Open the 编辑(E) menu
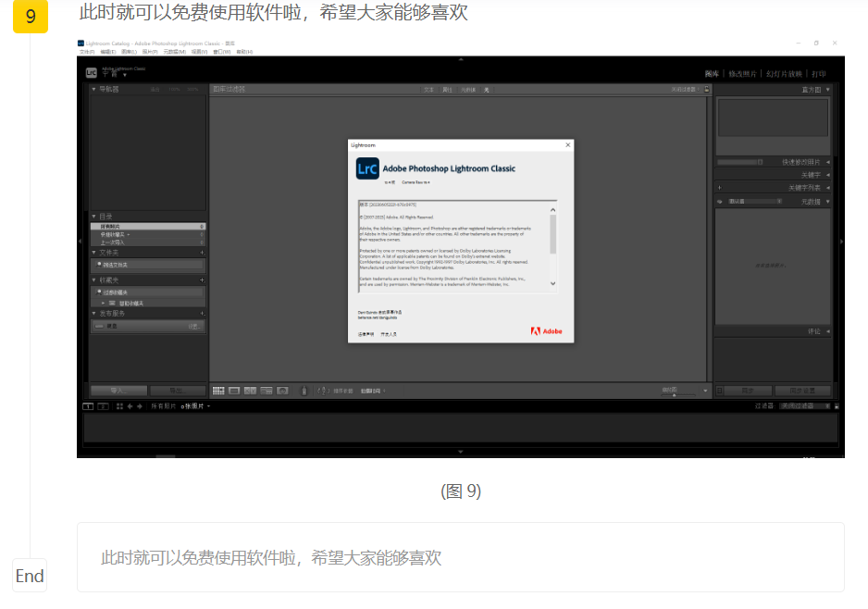 [108, 52]
